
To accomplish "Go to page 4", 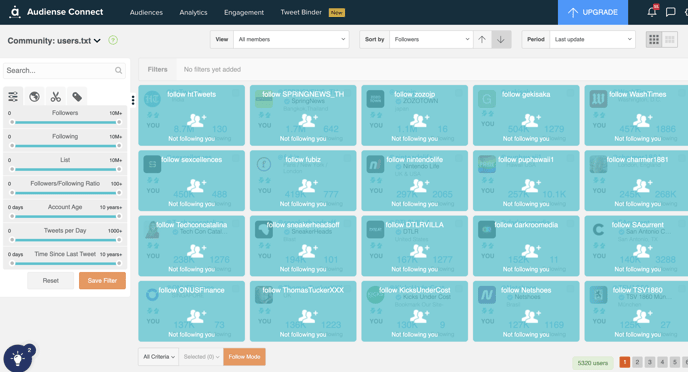I will tap(663, 362).
